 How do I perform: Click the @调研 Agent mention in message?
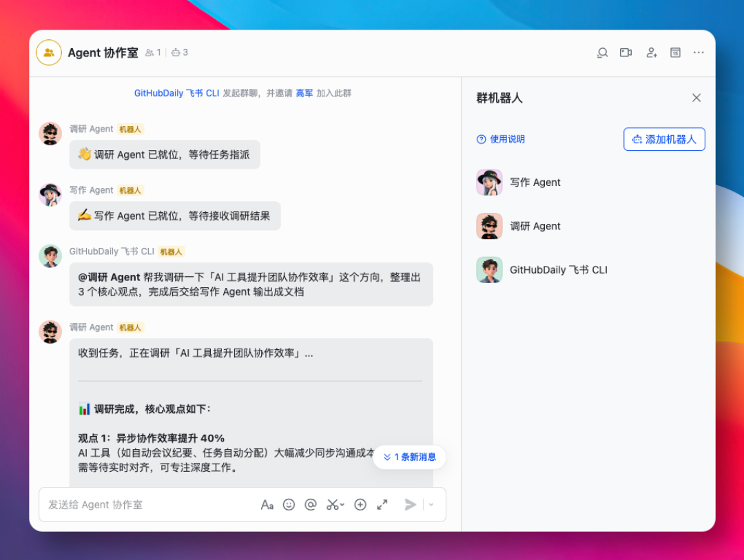coord(109,277)
